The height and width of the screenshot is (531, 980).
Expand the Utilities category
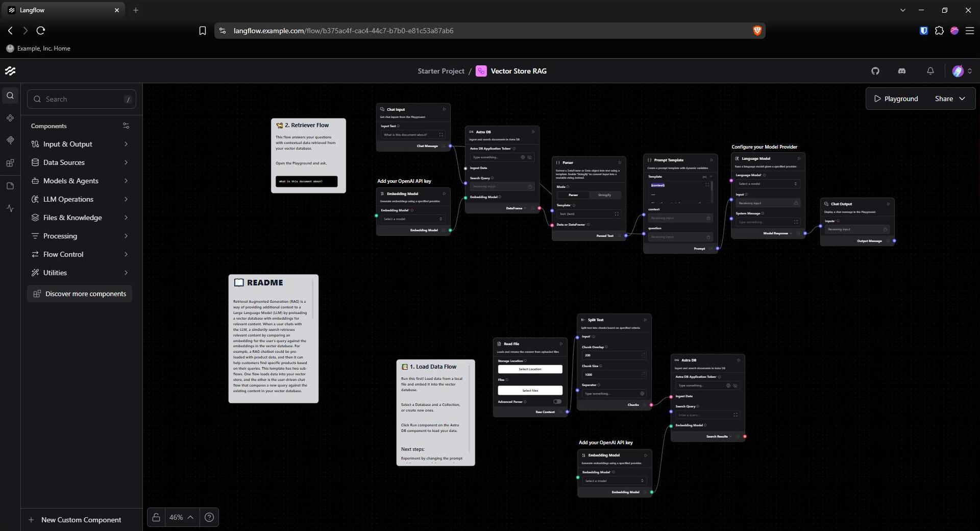[80, 273]
